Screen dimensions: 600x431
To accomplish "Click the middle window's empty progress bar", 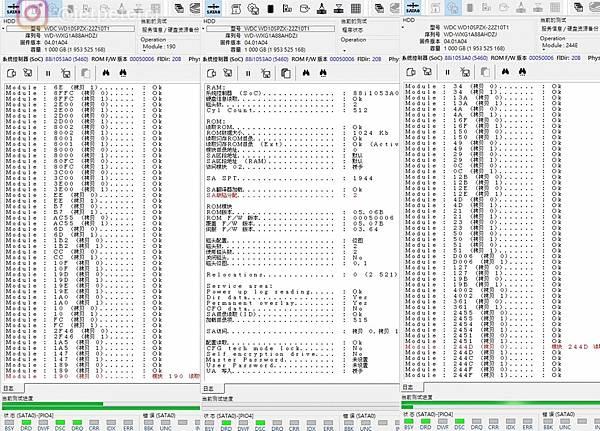I will [x=300, y=404].
